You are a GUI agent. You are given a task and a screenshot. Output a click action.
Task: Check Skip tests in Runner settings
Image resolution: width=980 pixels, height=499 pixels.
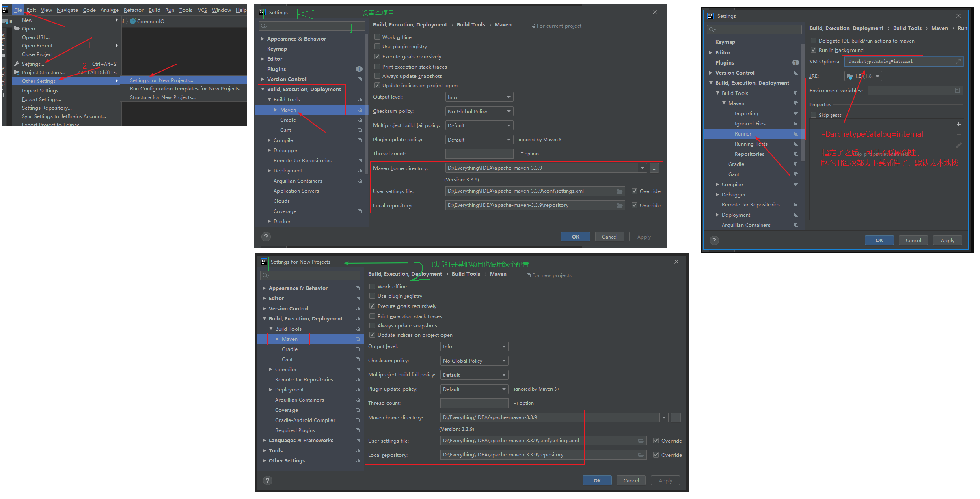(x=814, y=115)
